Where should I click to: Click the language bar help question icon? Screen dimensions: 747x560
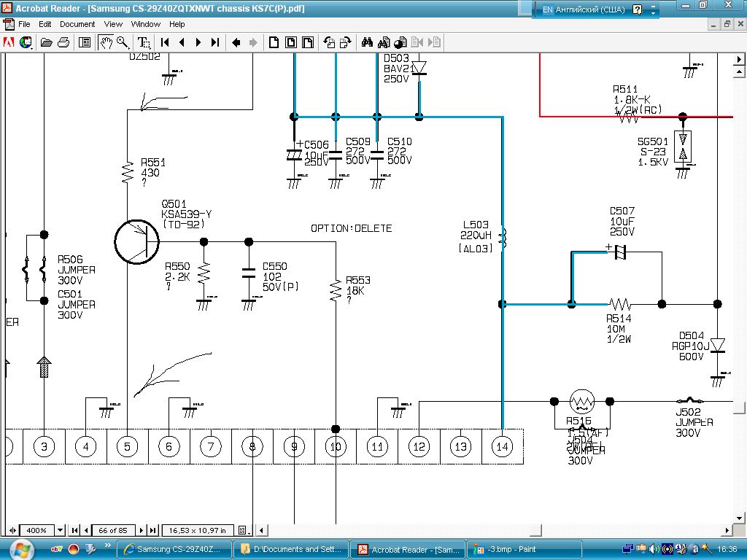tap(638, 9)
